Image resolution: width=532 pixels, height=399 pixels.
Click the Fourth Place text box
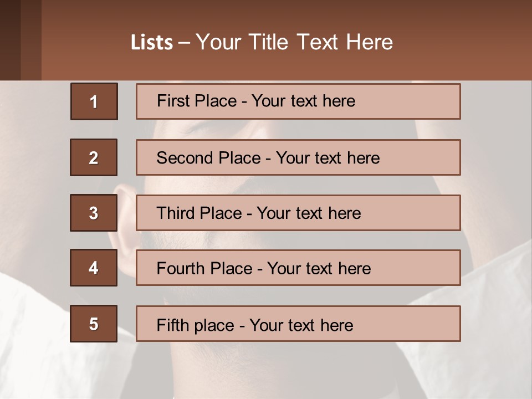click(298, 268)
